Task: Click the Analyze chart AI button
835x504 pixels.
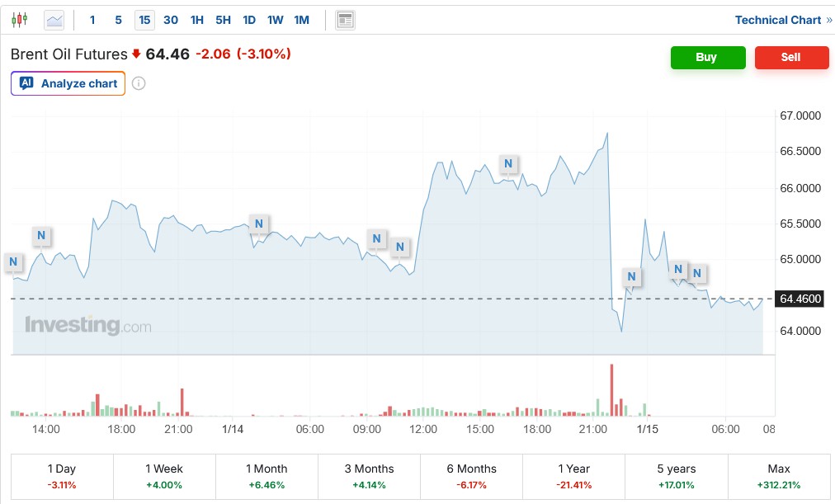Action: pos(68,83)
